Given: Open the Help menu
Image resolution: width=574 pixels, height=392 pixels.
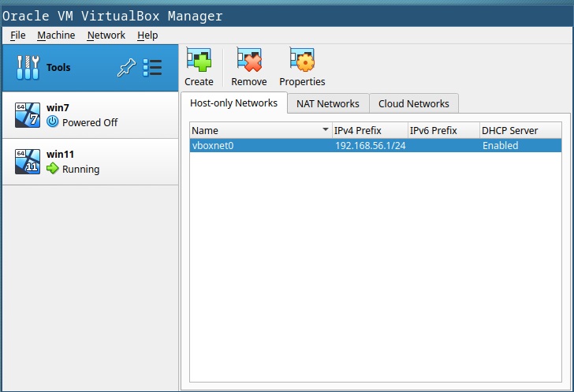Looking at the screenshot, I should coord(147,35).
